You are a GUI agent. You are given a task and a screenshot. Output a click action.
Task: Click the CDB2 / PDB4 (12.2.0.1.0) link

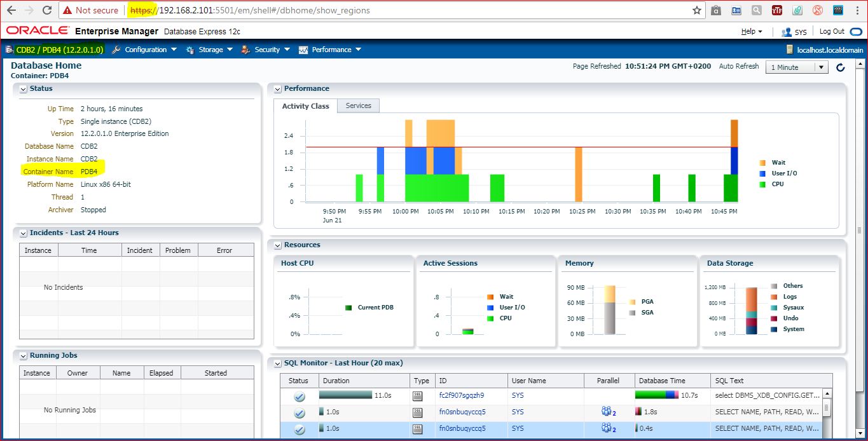(x=59, y=50)
